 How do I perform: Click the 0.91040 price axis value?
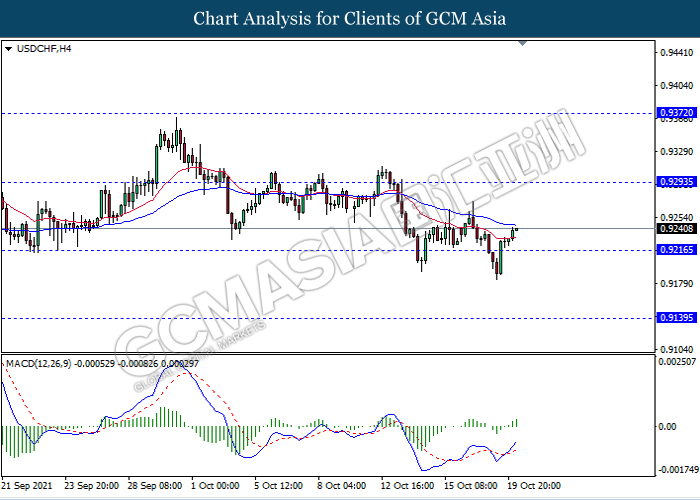[x=677, y=350]
